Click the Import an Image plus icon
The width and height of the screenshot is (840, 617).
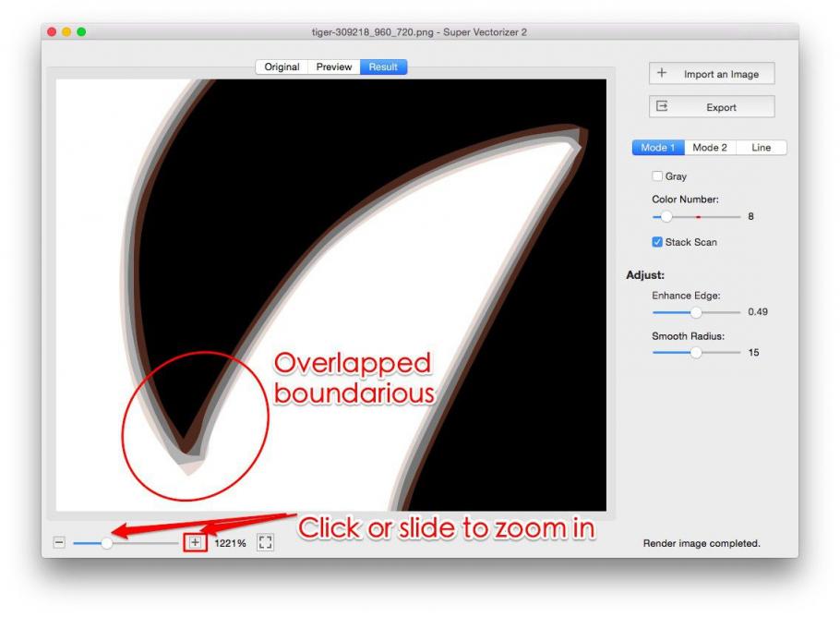click(x=662, y=73)
